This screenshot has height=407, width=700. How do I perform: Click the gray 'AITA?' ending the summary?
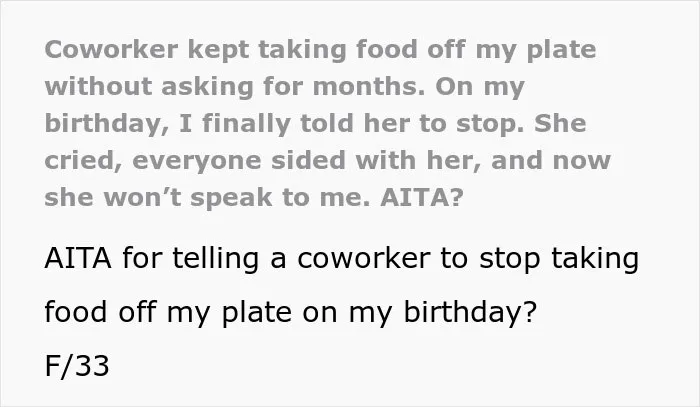tap(421, 197)
